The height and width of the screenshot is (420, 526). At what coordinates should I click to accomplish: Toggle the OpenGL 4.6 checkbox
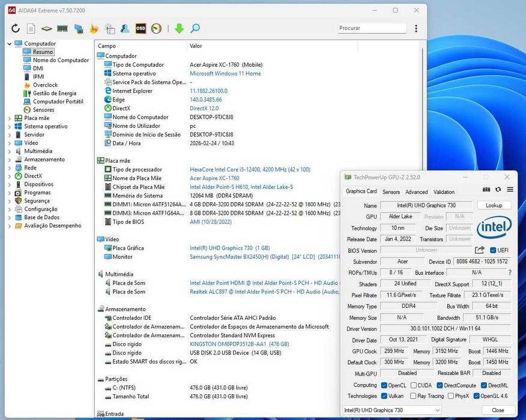click(x=476, y=396)
